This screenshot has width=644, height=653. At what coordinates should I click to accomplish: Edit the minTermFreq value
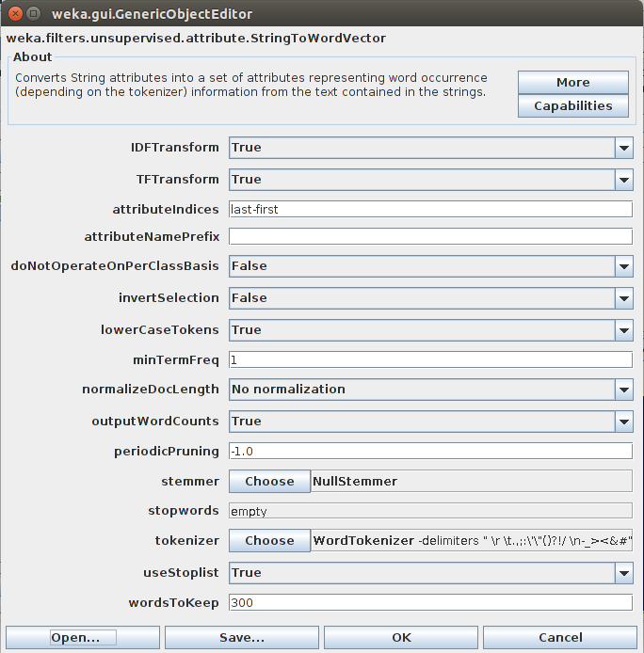430,359
